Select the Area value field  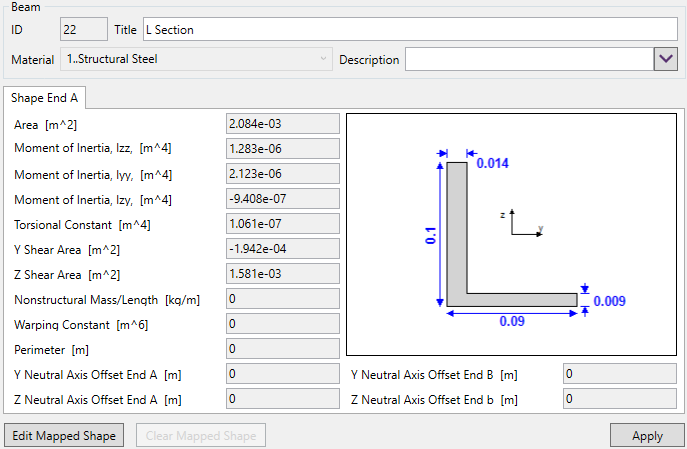282,124
